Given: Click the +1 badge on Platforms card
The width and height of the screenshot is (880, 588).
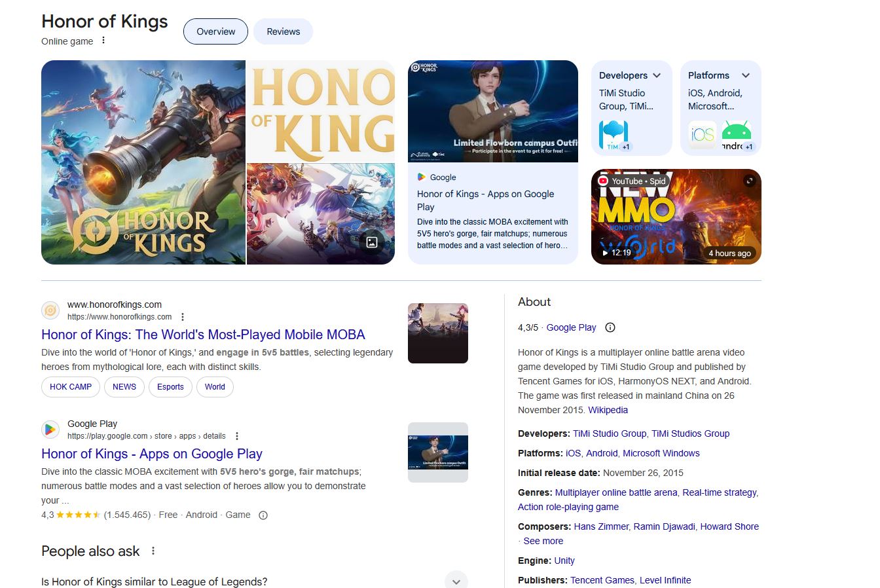Looking at the screenshot, I should [x=749, y=147].
